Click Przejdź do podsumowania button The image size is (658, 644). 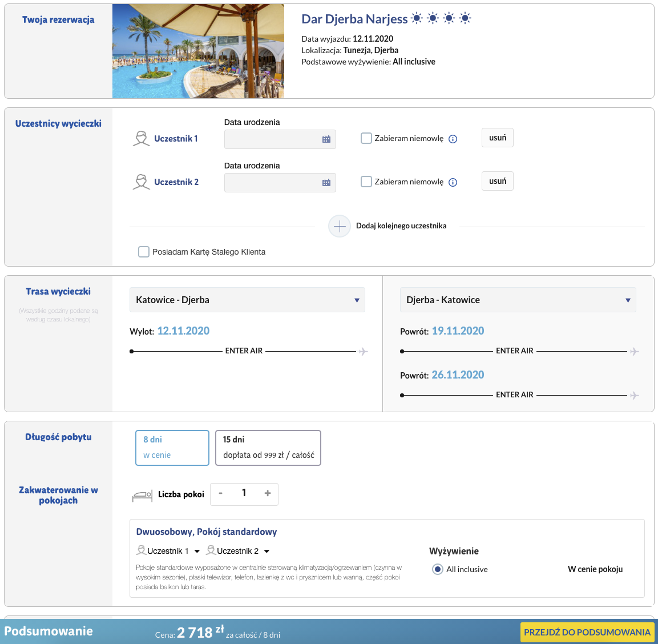(x=587, y=632)
